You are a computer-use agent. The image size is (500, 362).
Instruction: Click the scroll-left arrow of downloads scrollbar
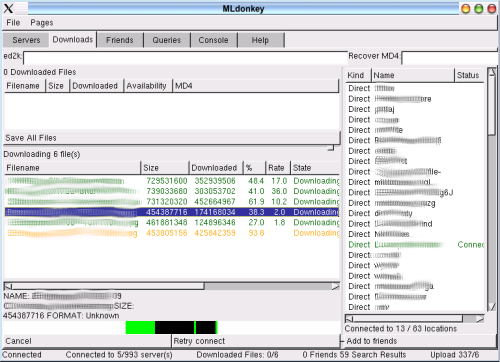8,286
